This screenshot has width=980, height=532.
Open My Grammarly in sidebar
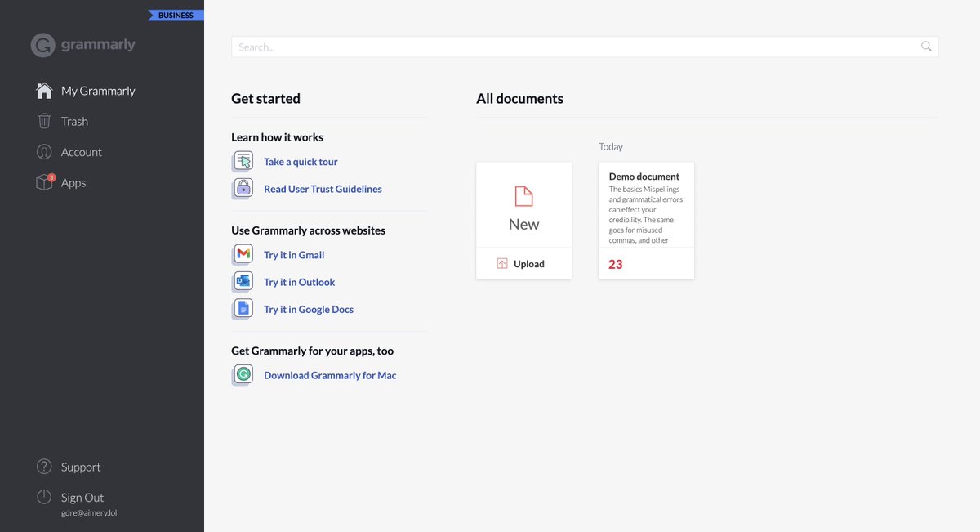(98, 91)
